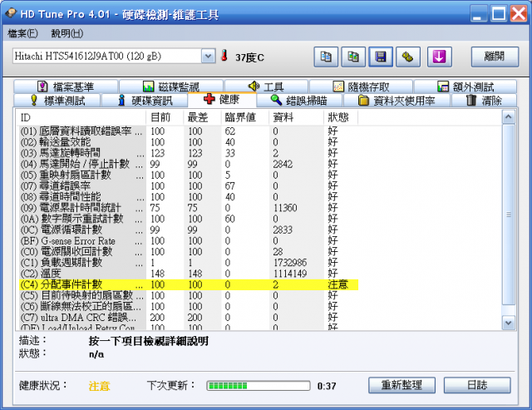Click the copy screenshot to clipboard icon
This screenshot has height=410, width=532.
[353, 57]
